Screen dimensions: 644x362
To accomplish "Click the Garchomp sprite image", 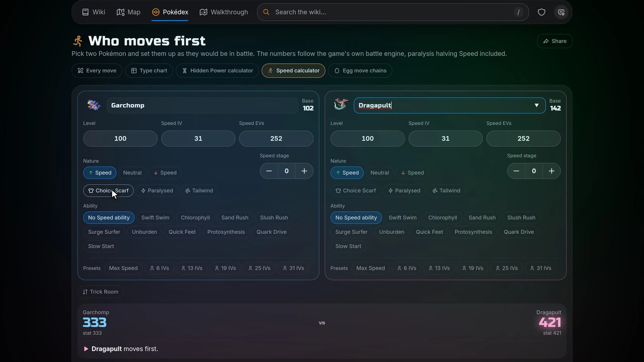I will pyautogui.click(x=94, y=105).
